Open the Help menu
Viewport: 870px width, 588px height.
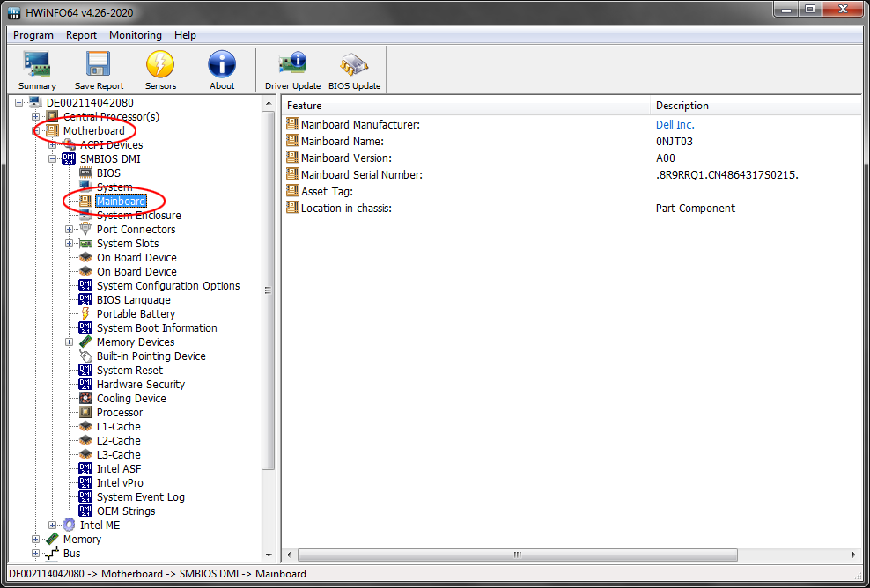pyautogui.click(x=185, y=35)
